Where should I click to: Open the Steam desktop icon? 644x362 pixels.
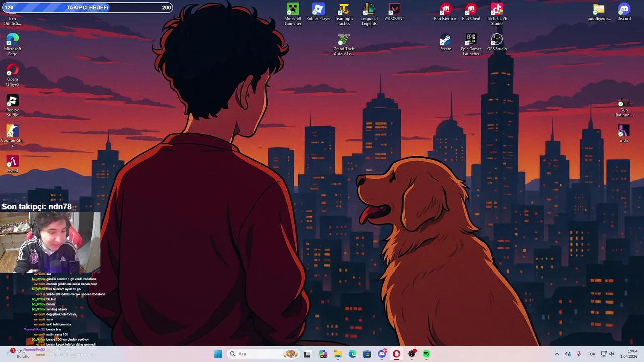pyautogui.click(x=446, y=42)
